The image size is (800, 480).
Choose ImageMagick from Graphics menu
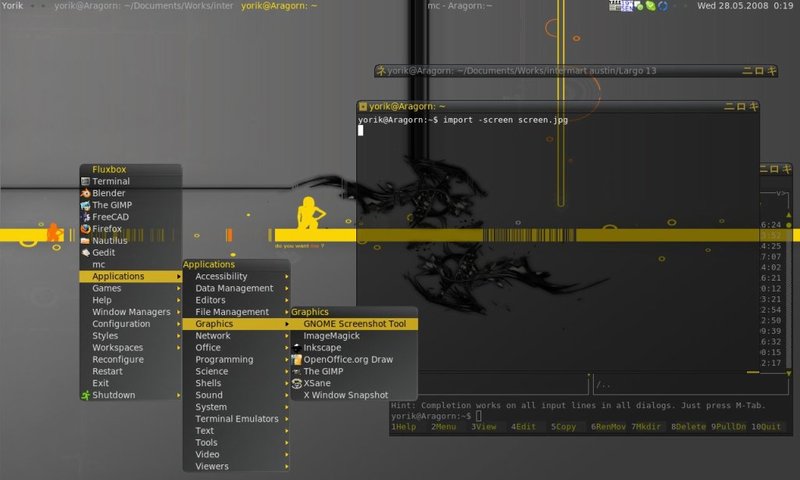coord(354,336)
